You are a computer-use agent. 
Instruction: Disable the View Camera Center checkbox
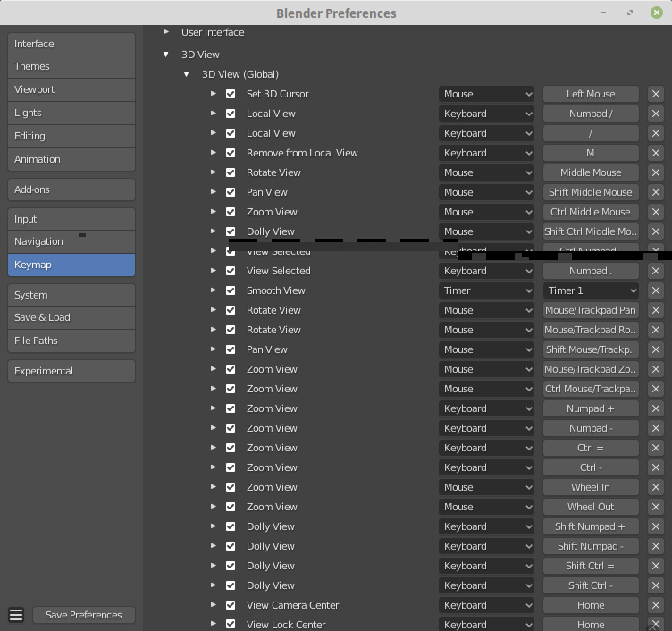click(231, 605)
